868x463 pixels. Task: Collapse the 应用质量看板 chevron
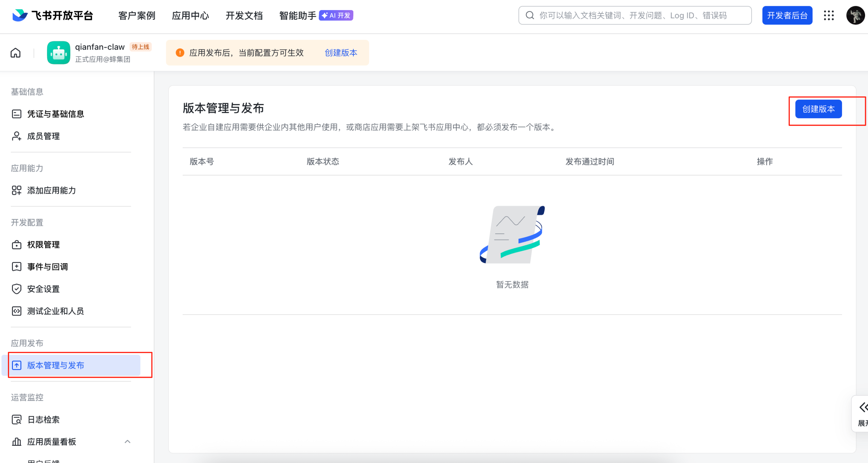click(127, 442)
